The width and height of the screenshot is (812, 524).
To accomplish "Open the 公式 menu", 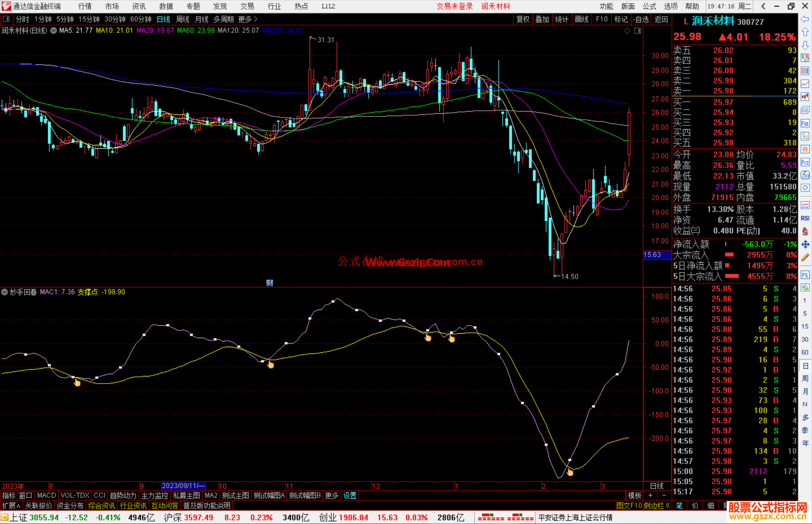I will pos(649,6).
